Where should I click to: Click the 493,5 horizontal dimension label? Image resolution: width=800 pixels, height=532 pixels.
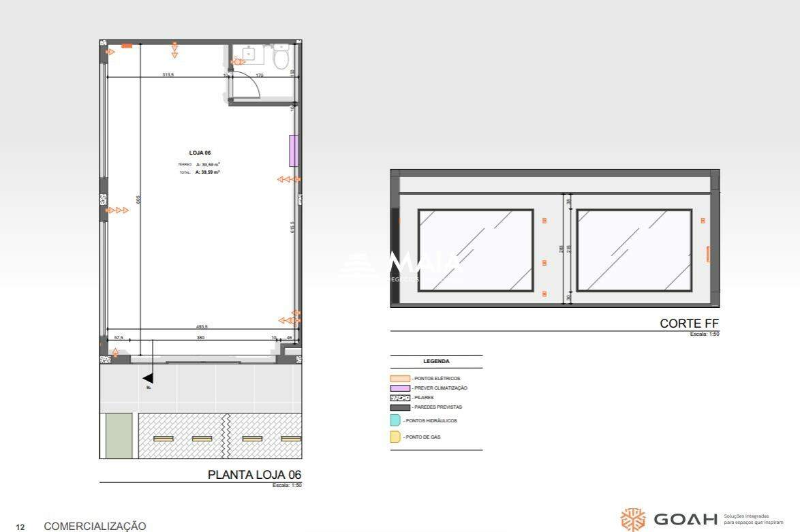coord(202,326)
